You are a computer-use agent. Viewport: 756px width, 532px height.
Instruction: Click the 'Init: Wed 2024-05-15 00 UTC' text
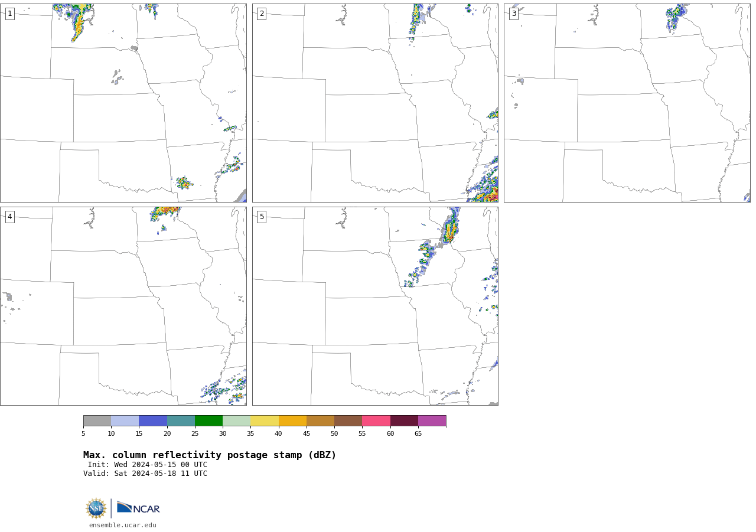coord(148,465)
